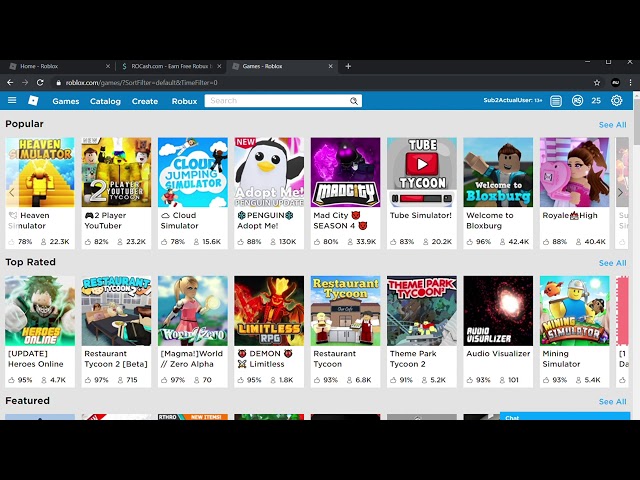Open the Chat panel bar
The width and height of the screenshot is (640, 480).
(x=565, y=416)
